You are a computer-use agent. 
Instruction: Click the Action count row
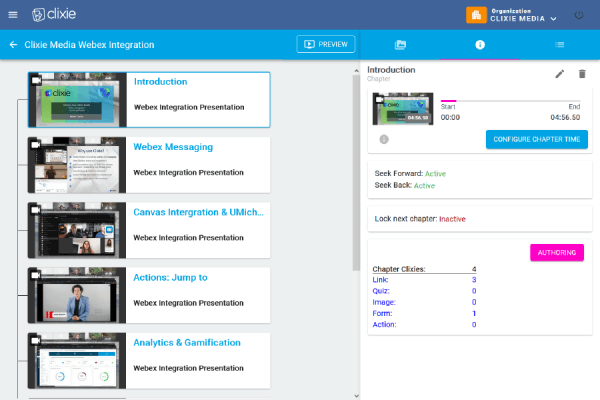point(424,325)
